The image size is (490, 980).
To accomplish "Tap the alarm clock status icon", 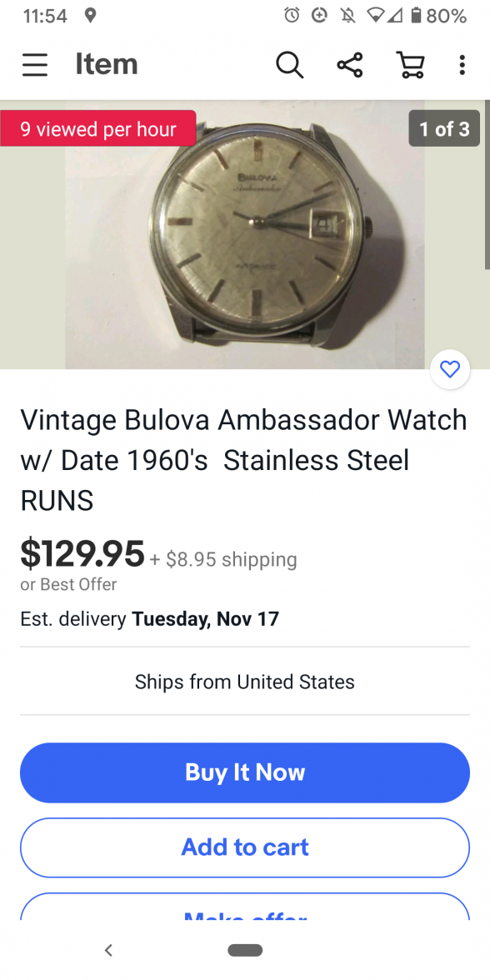I will (x=292, y=15).
